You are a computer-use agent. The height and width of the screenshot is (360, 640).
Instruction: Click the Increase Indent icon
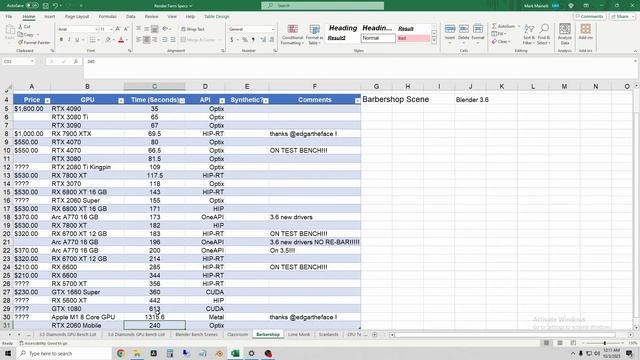(173, 40)
